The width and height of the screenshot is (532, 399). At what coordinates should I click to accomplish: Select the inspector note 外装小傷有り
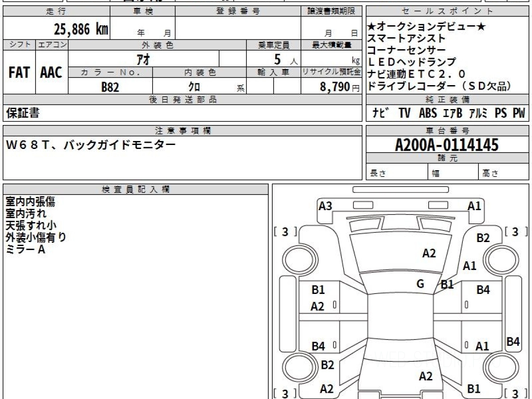tap(36, 238)
